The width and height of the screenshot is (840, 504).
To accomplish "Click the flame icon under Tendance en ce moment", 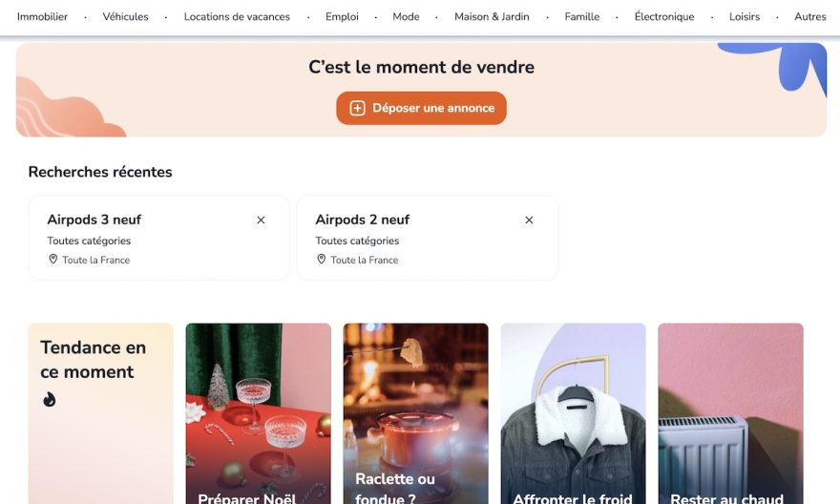I will 50,400.
